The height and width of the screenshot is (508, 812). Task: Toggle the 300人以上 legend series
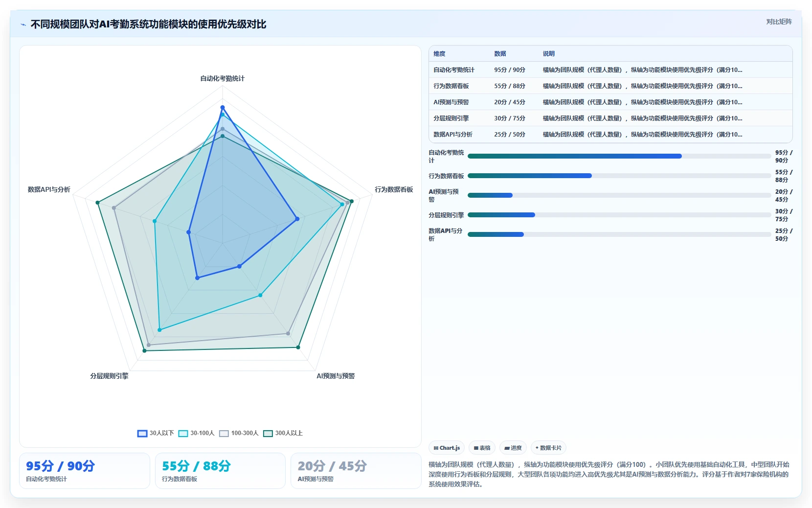pos(283,433)
